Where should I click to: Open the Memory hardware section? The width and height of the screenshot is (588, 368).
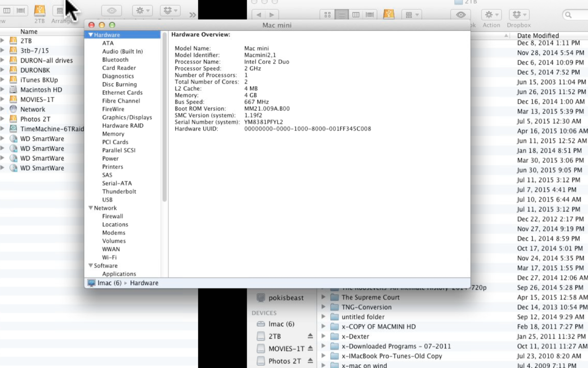[x=113, y=134]
